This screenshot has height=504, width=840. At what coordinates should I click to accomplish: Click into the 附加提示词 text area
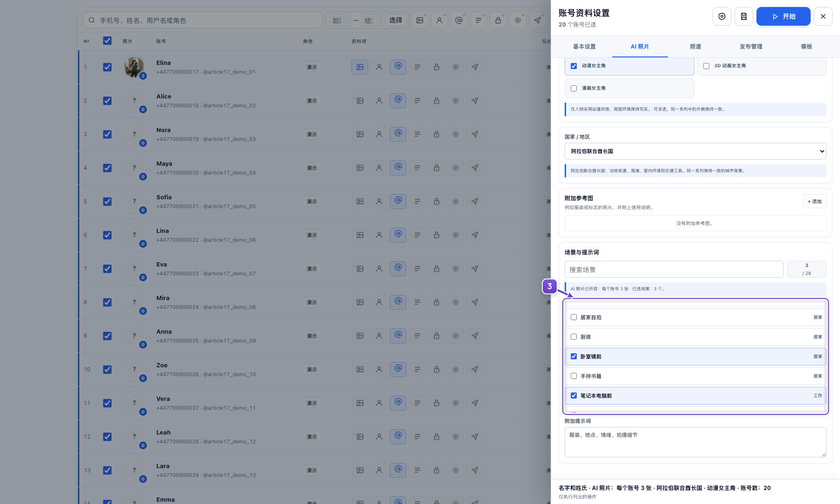click(x=695, y=442)
